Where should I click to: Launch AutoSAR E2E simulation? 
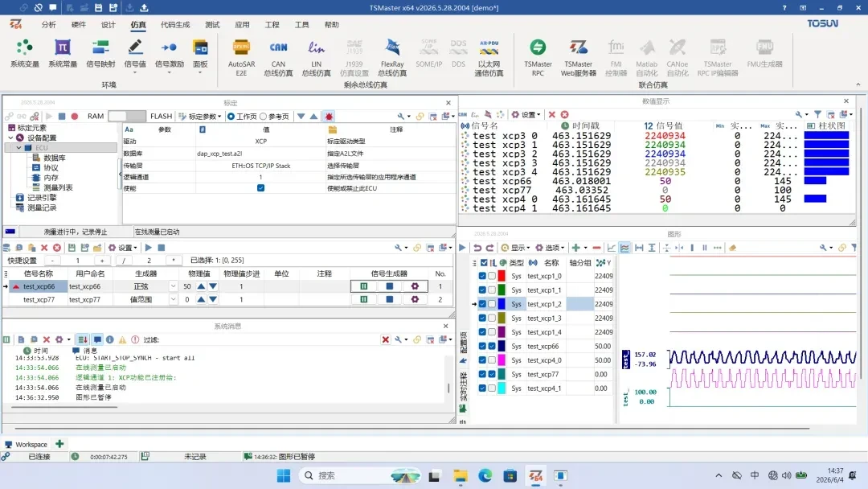point(241,57)
